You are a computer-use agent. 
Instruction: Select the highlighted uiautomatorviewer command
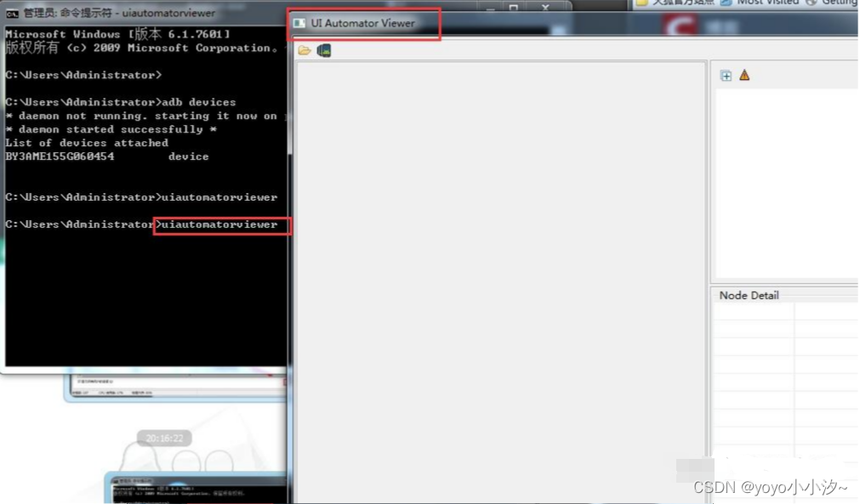[221, 225]
